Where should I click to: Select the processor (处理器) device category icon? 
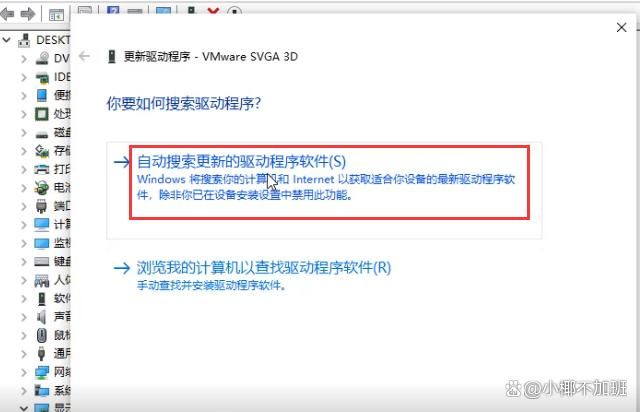point(41,114)
